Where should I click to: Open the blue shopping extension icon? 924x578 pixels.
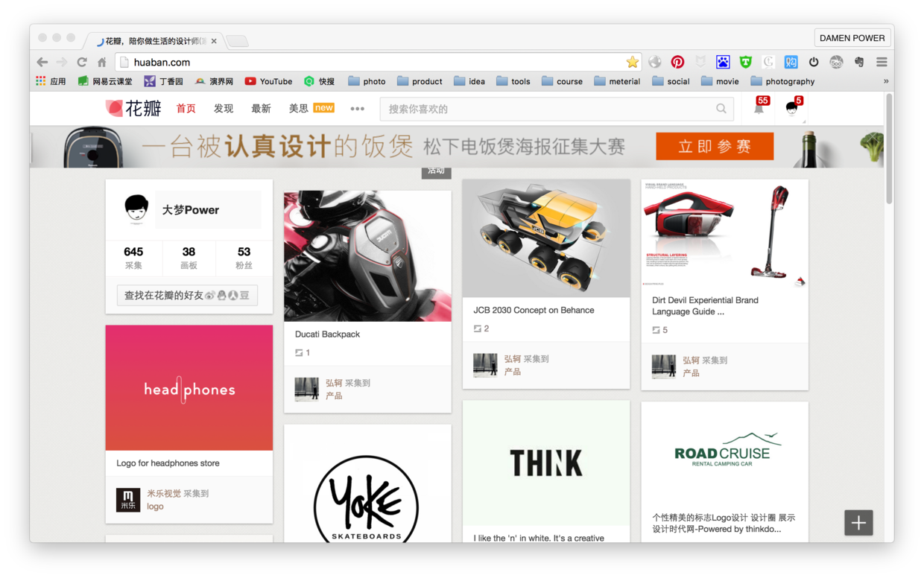pos(791,63)
